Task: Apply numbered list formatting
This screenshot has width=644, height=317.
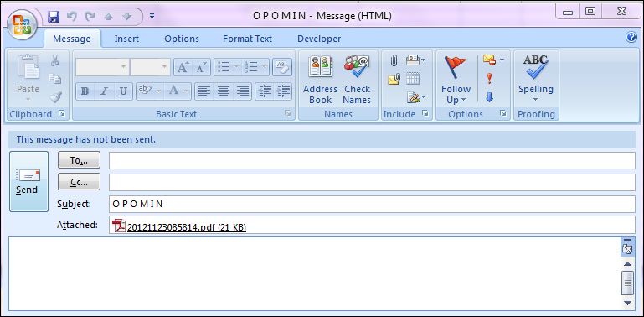Action: (250, 67)
